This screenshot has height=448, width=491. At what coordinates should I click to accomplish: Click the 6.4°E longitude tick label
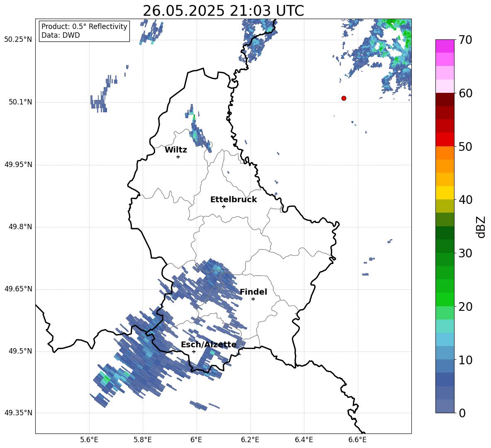(304, 440)
